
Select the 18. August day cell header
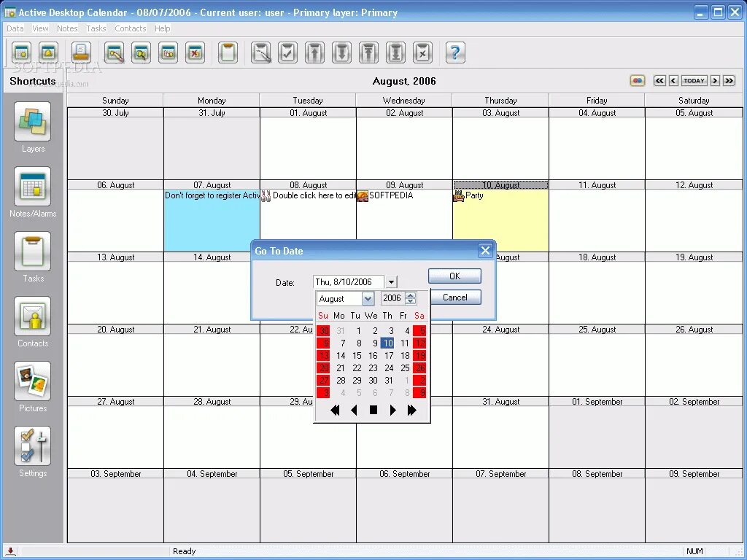pos(597,257)
